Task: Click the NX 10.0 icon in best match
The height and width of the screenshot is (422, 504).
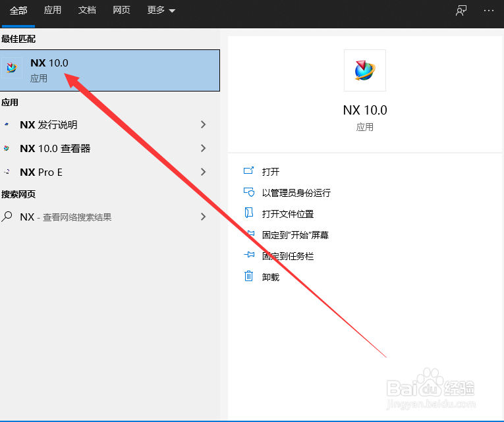Action: tap(12, 68)
